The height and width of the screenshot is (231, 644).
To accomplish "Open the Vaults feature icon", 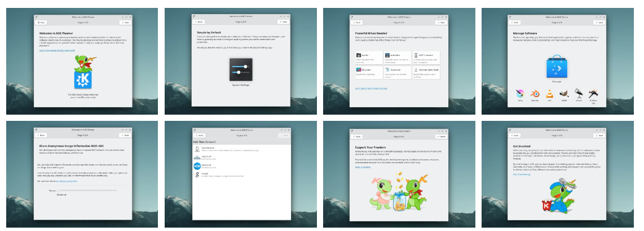I will pyautogui.click(x=359, y=55).
